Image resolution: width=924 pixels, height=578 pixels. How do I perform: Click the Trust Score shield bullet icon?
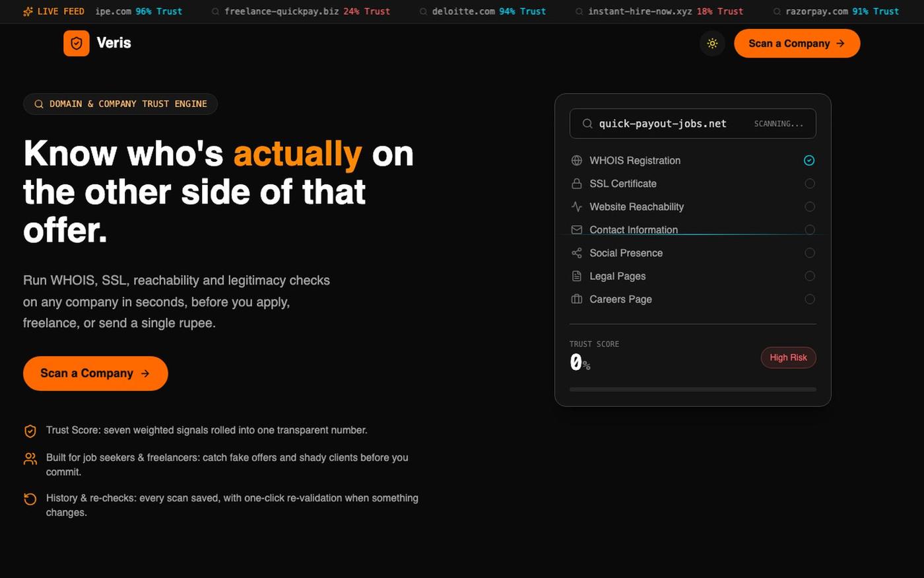tap(30, 431)
